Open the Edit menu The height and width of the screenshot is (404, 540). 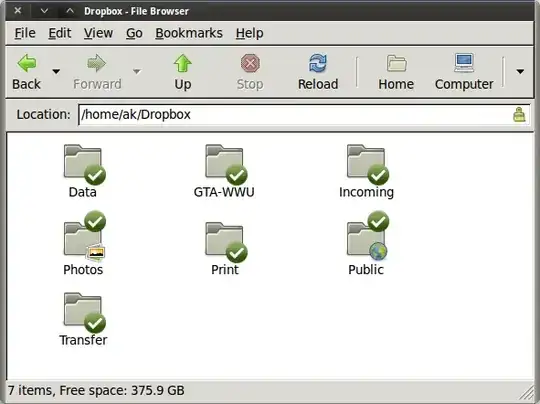click(60, 33)
